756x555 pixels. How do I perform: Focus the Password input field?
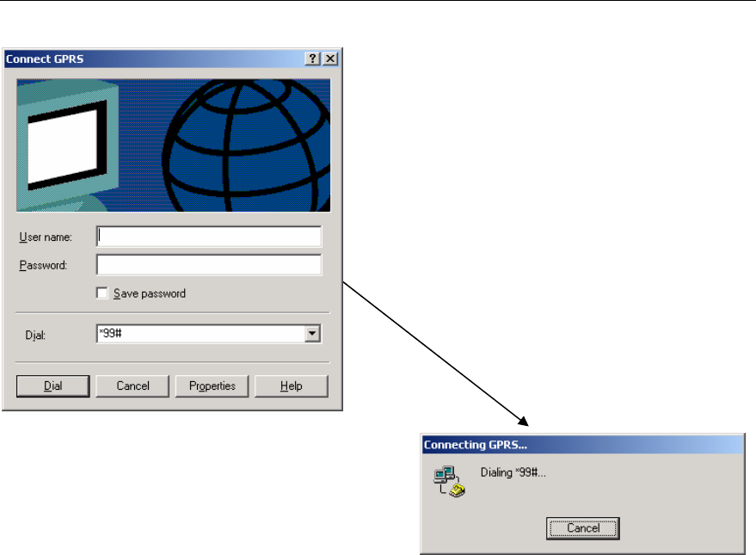(209, 265)
